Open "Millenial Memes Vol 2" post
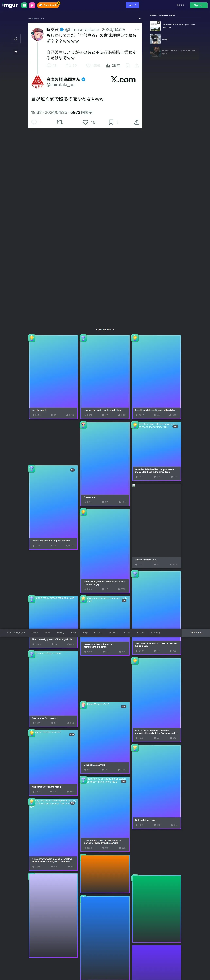 [x=105, y=738]
